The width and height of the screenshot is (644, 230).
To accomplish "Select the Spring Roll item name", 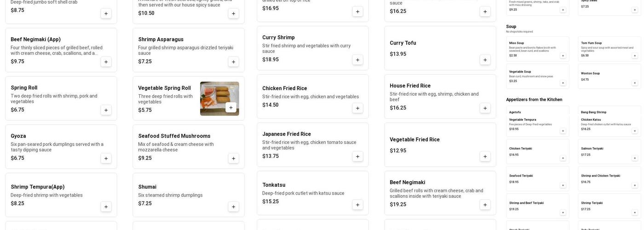I will [x=24, y=88].
